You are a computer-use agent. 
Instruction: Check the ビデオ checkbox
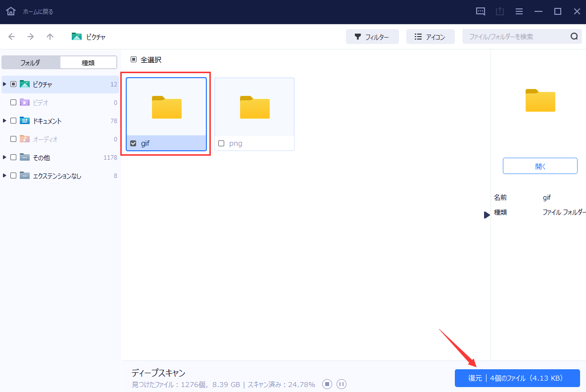click(x=13, y=102)
